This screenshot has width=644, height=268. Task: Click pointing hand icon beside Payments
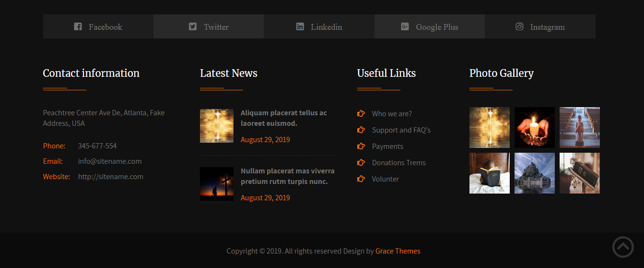pyautogui.click(x=361, y=146)
